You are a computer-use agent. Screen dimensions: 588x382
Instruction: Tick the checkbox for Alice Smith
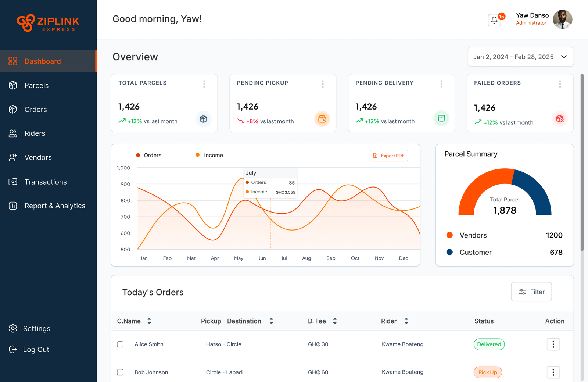tap(120, 344)
